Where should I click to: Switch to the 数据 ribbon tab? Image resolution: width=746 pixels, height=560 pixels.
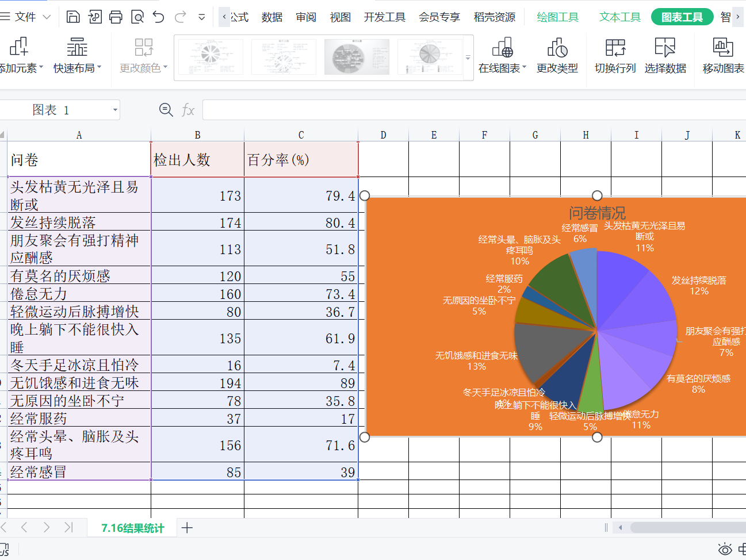(271, 17)
